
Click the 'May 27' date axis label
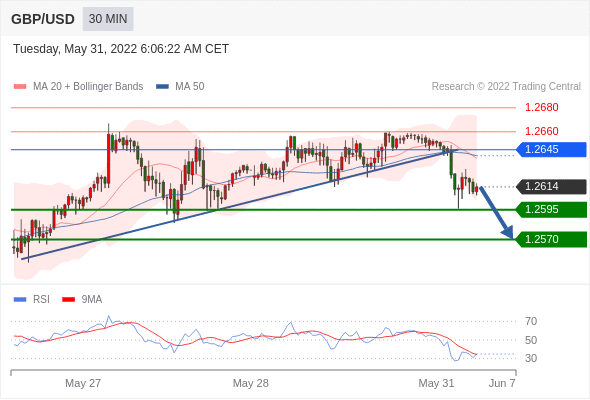point(83,383)
